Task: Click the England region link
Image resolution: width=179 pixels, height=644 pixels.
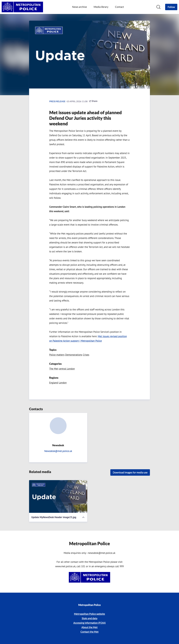Action: pyautogui.click(x=54, y=383)
